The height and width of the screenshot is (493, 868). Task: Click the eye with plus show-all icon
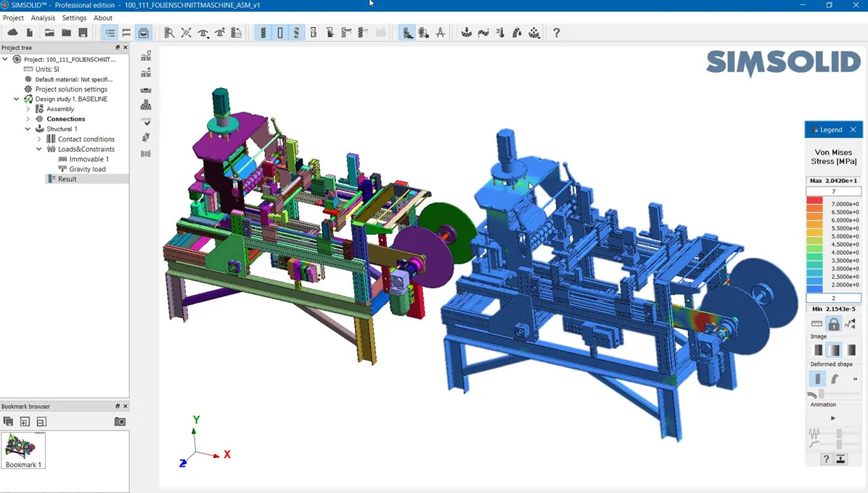click(220, 33)
